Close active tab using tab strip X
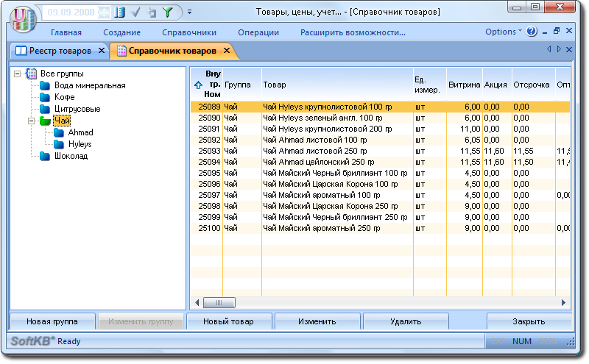589x364 pixels. click(x=569, y=49)
